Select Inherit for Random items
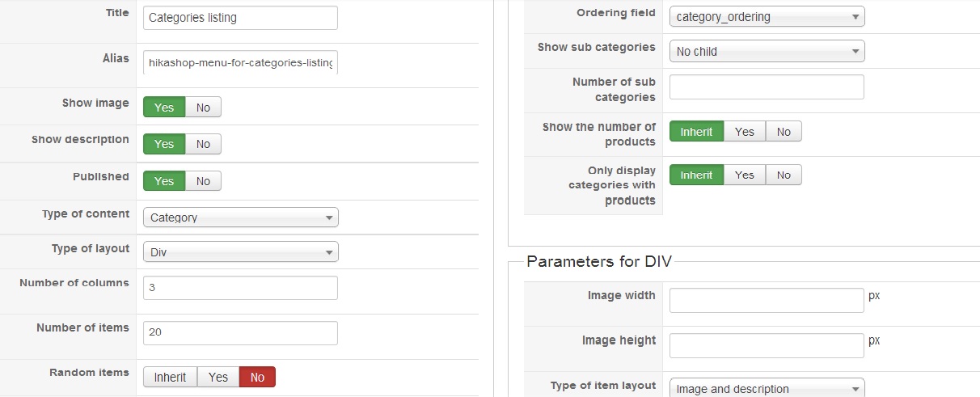 tap(170, 377)
